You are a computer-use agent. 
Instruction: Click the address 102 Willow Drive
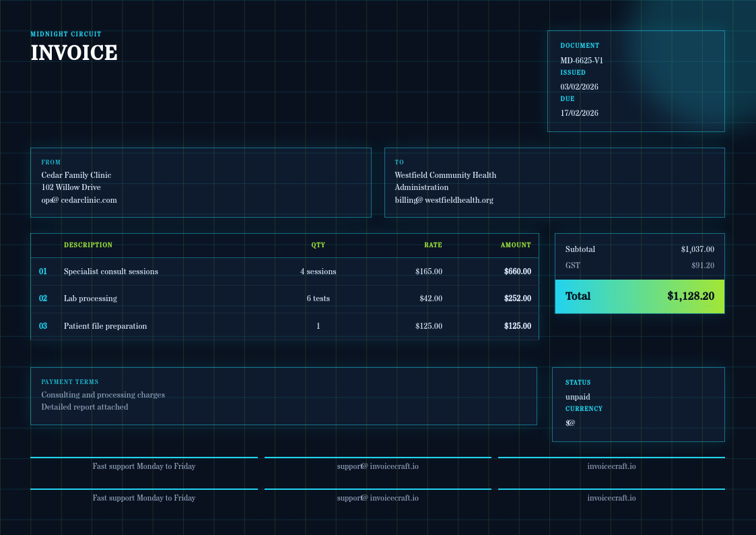click(x=71, y=187)
